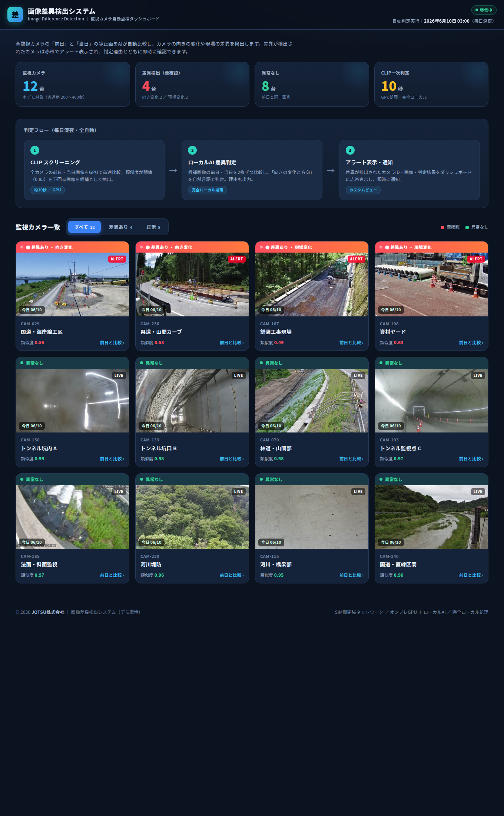504x816 pixels.
Task: Open 前日と比較 for CAM-115
Action: coord(351,575)
